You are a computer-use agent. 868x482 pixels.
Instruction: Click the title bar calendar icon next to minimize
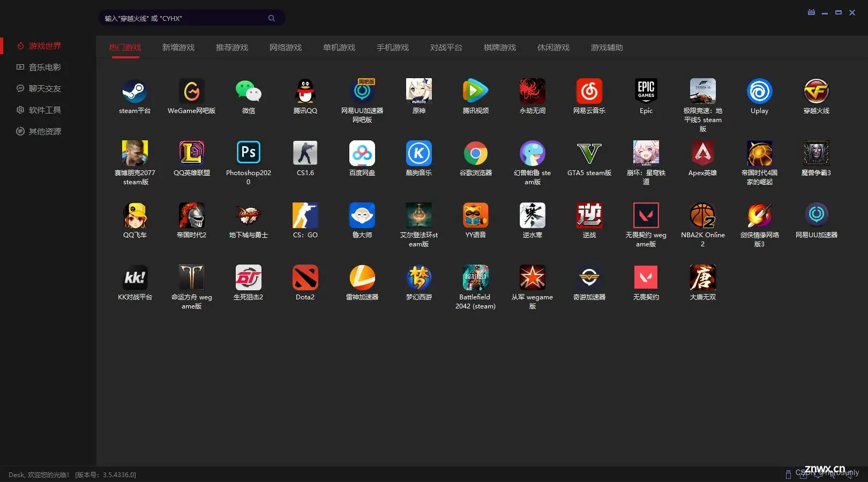pos(811,12)
